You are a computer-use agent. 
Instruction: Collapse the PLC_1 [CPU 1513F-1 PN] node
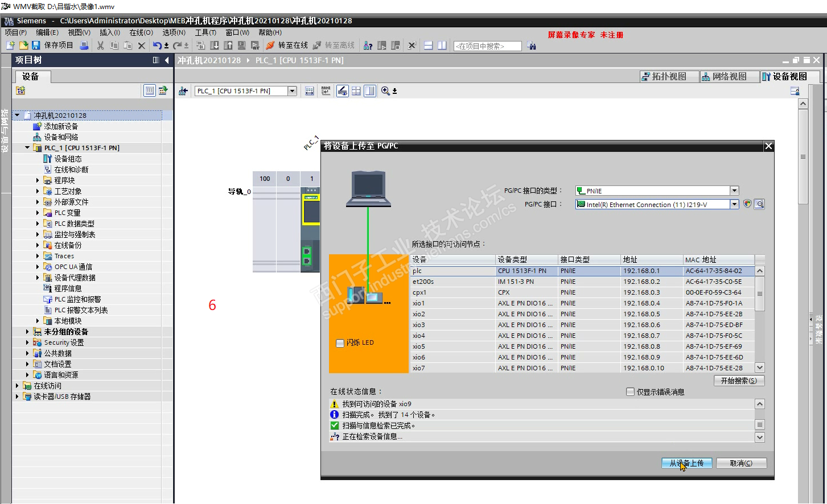coord(27,148)
